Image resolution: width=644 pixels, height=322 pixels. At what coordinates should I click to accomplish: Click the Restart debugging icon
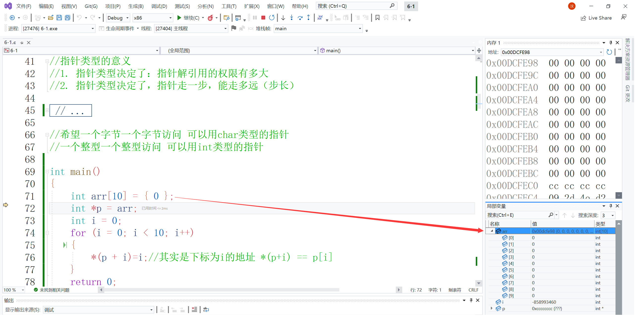tap(271, 18)
